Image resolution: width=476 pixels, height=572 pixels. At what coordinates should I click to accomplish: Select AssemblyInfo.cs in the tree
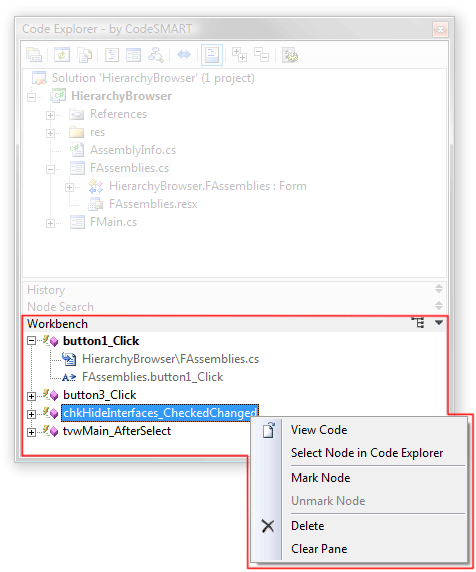click(x=133, y=150)
